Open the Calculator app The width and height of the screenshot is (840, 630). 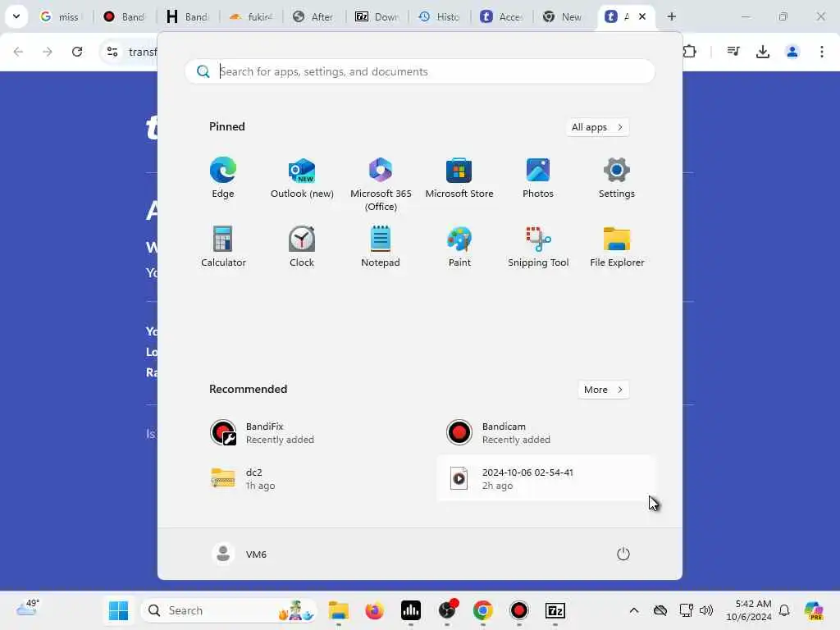point(223,246)
